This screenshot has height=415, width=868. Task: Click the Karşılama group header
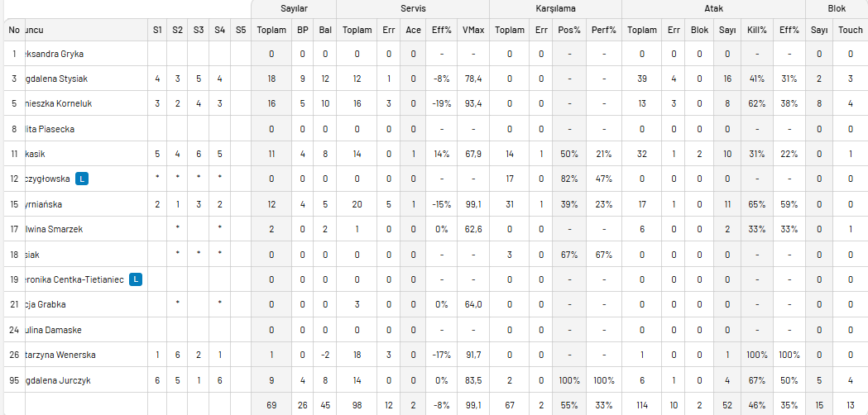(555, 9)
